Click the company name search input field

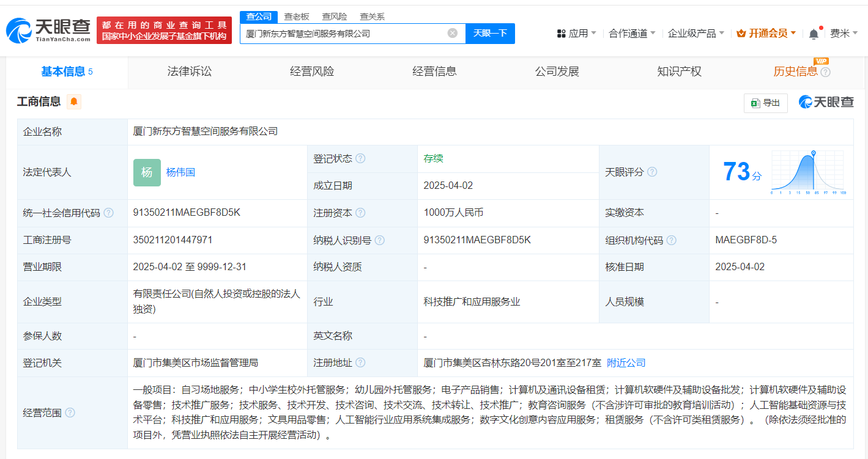pos(343,33)
